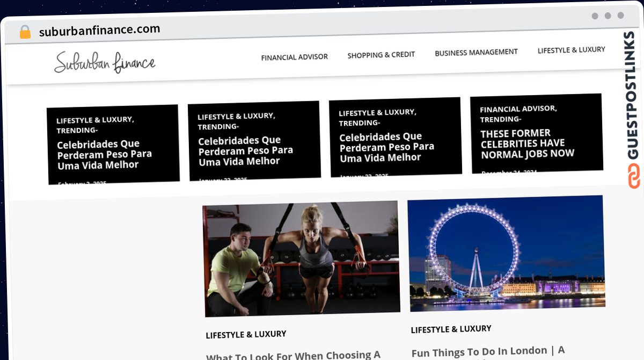Image resolution: width=644 pixels, height=360 pixels.
Task: Click the last browser window control dot
Action: 620,16
